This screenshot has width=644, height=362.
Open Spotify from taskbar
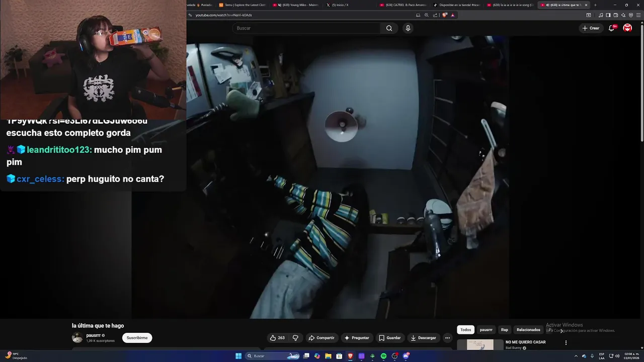(x=383, y=356)
